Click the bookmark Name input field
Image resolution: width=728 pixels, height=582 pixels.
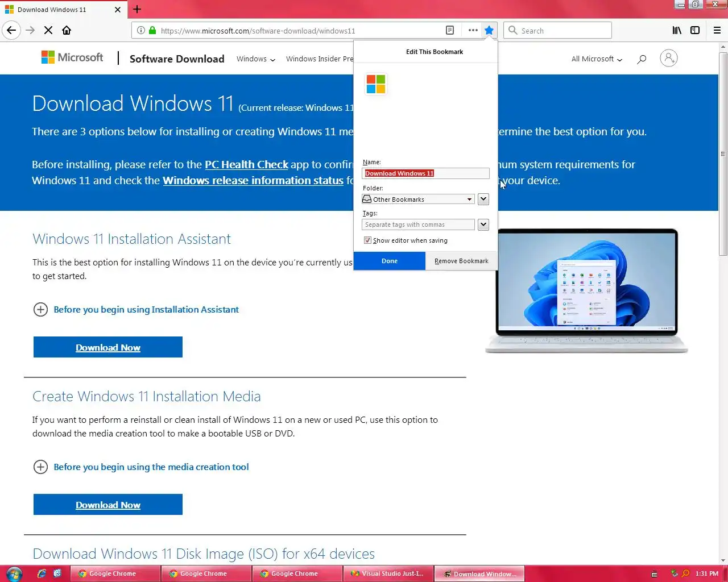pos(425,173)
